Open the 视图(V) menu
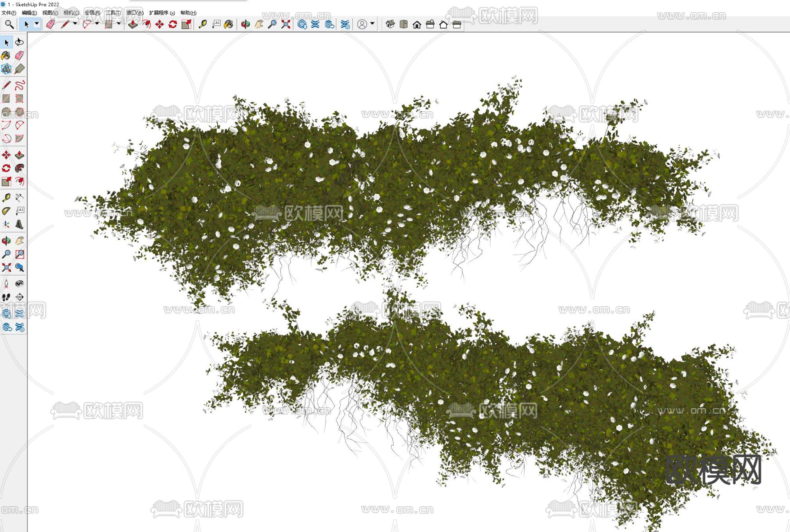 50,13
